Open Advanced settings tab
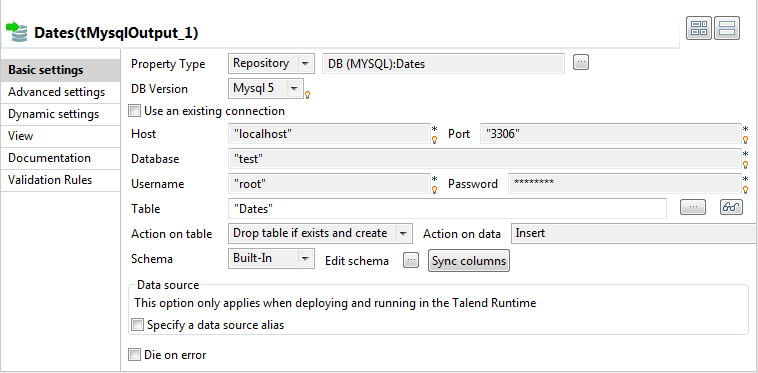Viewport: 758px width, 373px height. point(60,92)
